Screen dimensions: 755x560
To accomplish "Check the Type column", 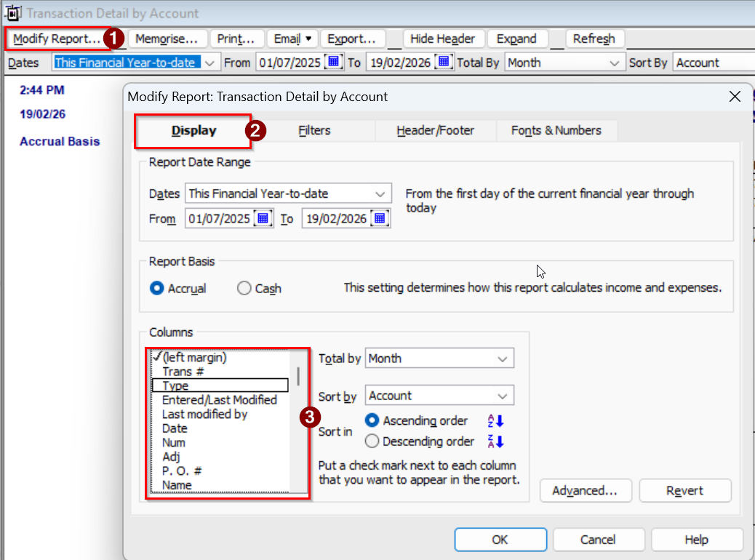I will (220, 385).
